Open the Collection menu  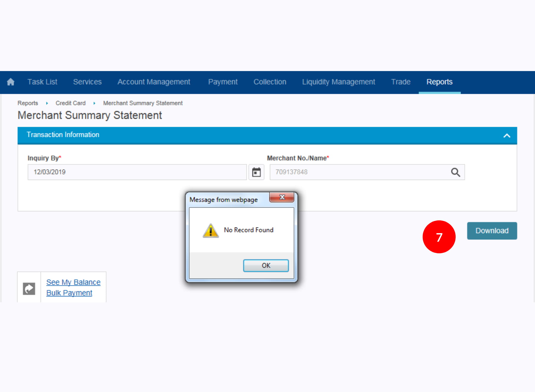(x=270, y=82)
